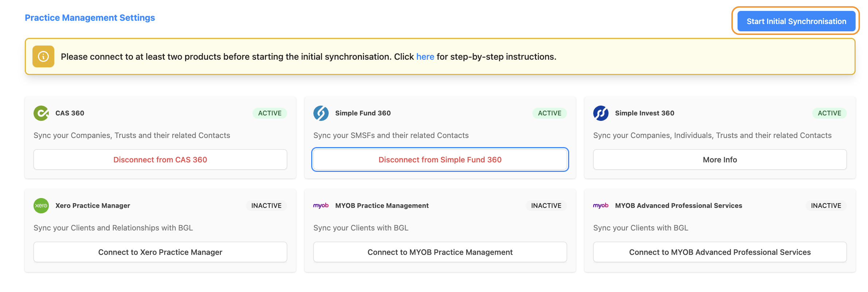Click the Xero Practice Manager logo icon
This screenshot has height=292, width=868.
pos(41,206)
